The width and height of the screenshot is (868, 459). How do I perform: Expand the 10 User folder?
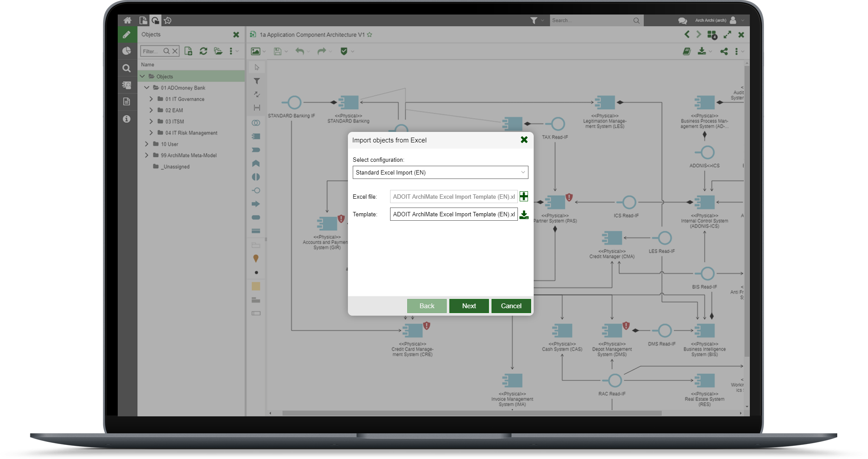pos(147,144)
